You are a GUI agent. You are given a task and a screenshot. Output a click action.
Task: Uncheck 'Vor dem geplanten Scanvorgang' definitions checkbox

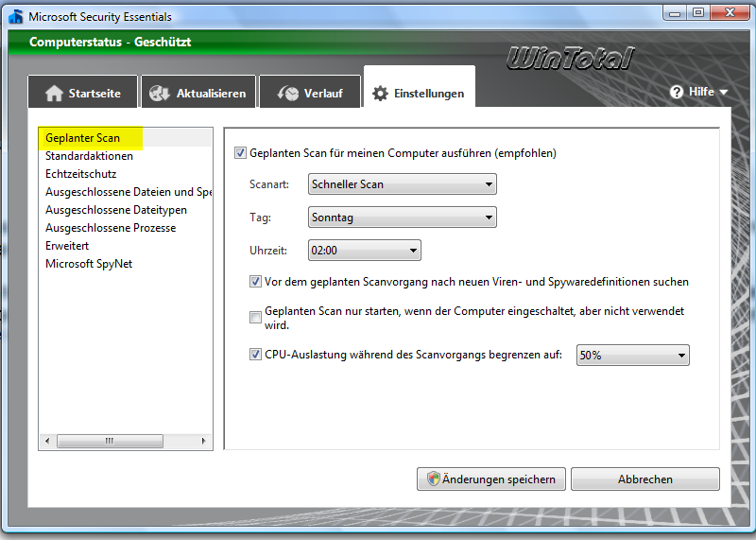click(255, 282)
